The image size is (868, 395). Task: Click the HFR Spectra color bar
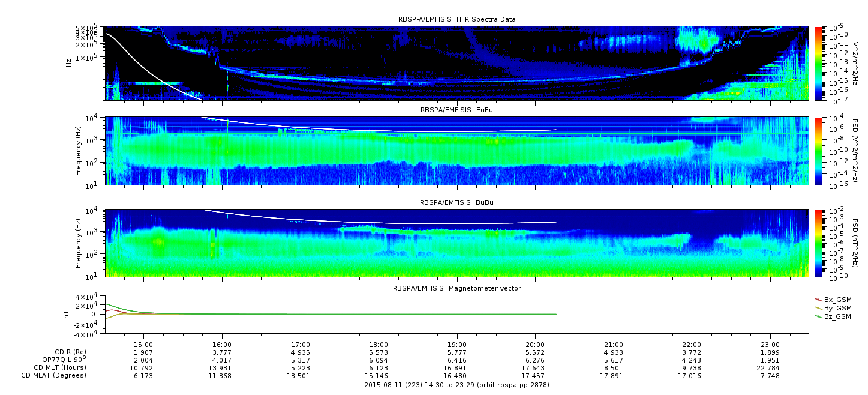(x=819, y=63)
